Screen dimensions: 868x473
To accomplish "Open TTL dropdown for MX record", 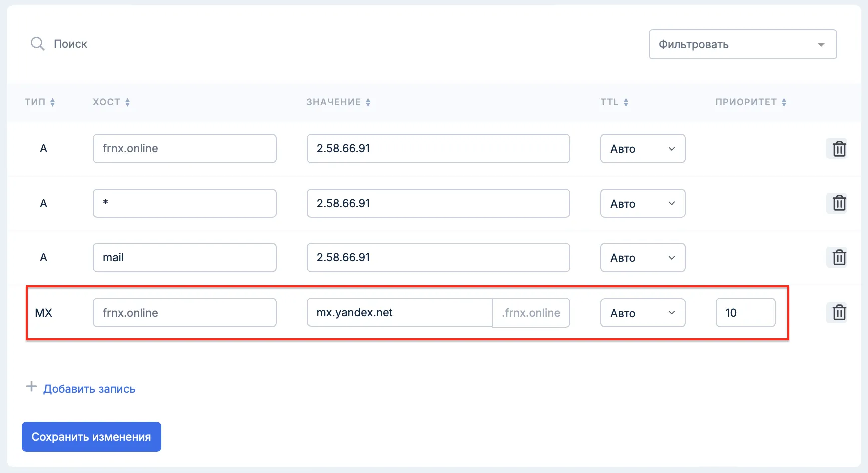I will pos(642,313).
